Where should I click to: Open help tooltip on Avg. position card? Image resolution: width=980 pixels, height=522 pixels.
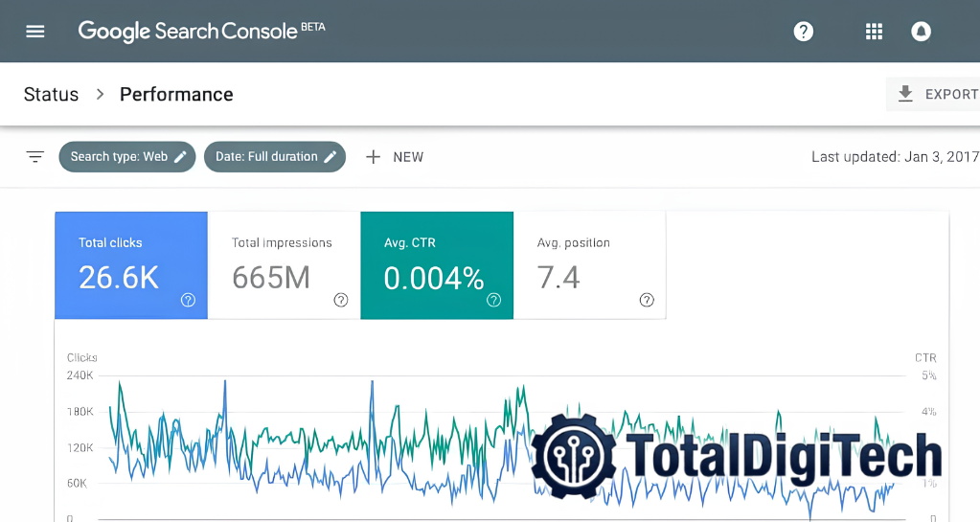coord(647,300)
